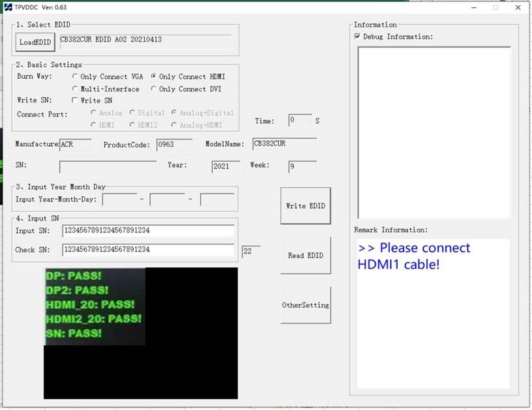Open the OtherSetting panel
The image size is (532, 410).
tap(305, 304)
